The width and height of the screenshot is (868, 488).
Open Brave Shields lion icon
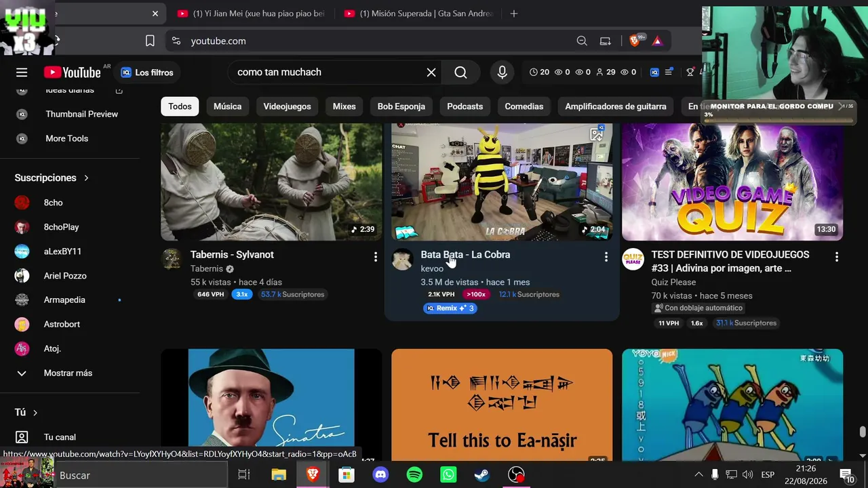click(635, 41)
